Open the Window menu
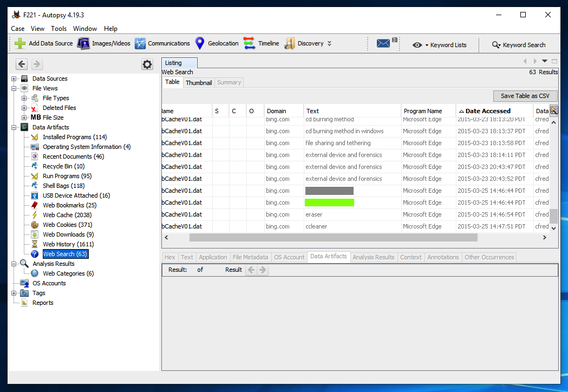 [x=85, y=29]
